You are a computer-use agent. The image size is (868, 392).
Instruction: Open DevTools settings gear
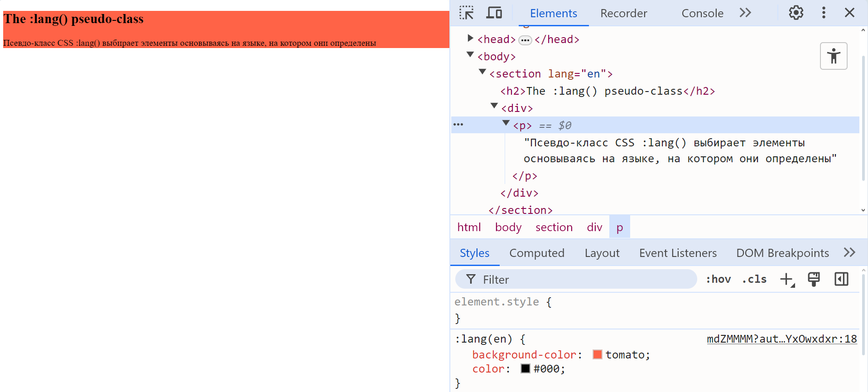[796, 13]
